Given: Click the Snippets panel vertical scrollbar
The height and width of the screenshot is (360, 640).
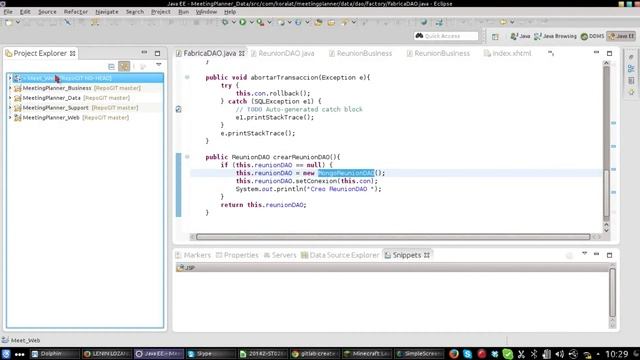Looking at the screenshot, I should 612,292.
